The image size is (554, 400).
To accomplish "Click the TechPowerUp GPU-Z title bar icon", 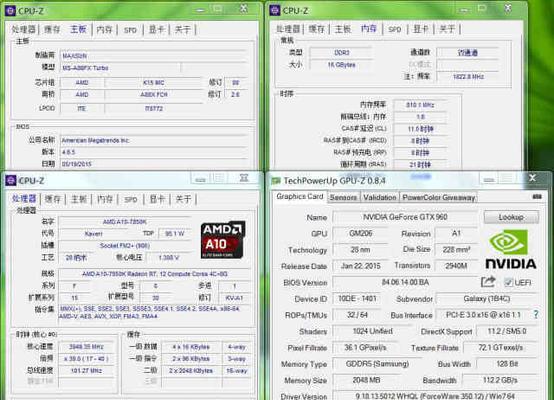I will (x=276, y=181).
